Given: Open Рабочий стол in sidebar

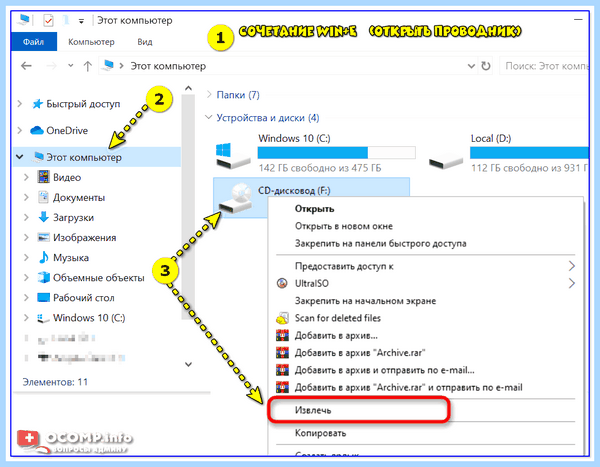Looking at the screenshot, I should click(x=83, y=298).
